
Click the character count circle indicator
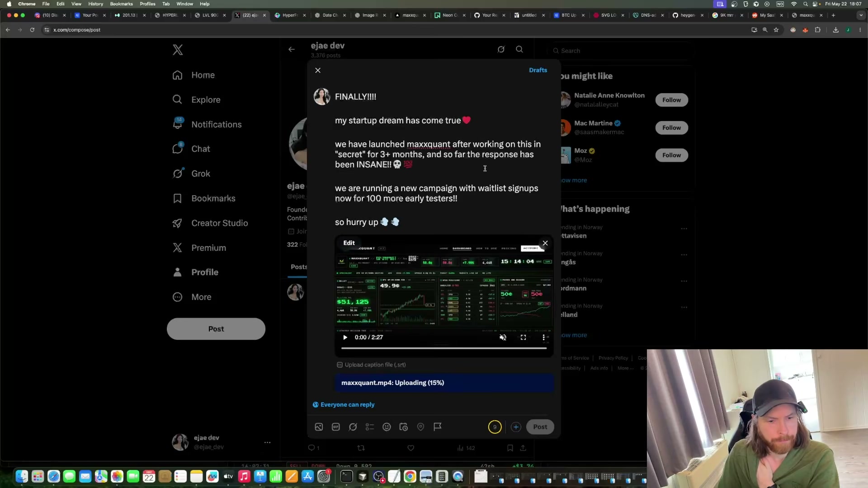[x=495, y=427]
